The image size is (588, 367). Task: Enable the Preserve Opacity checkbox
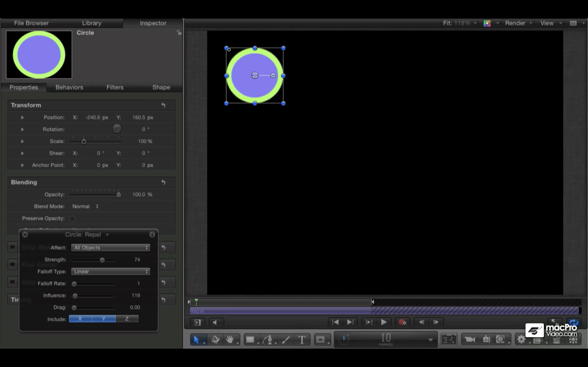(72, 218)
